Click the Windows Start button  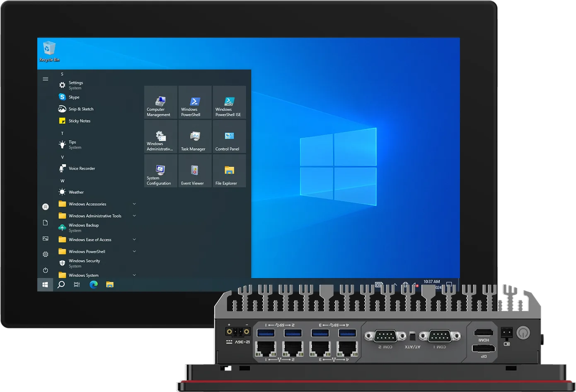pos(45,284)
